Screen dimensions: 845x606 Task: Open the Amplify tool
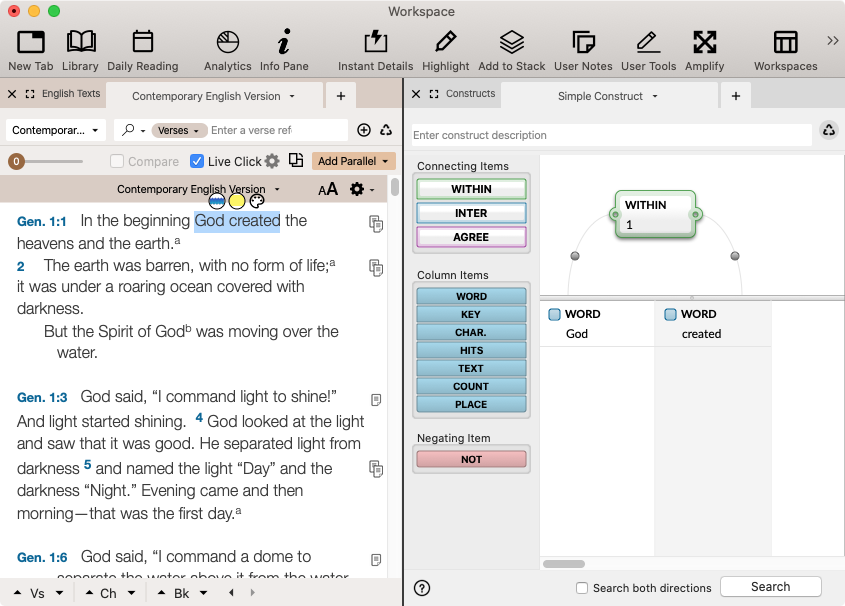click(x=704, y=49)
